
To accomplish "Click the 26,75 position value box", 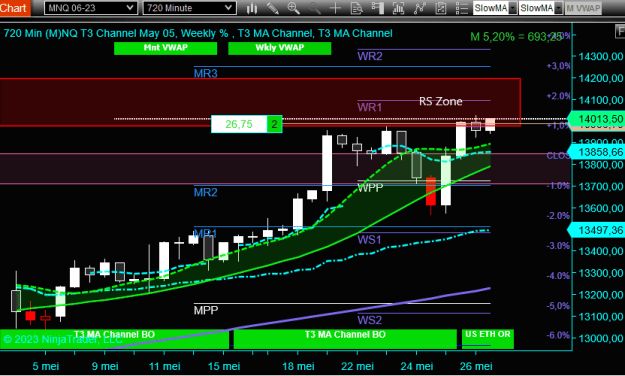I will tap(239, 124).
